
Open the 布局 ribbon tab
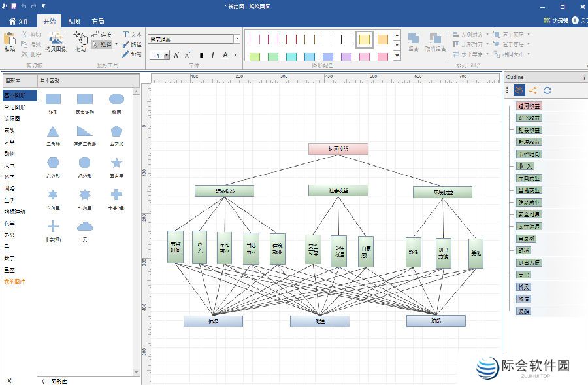pos(97,21)
